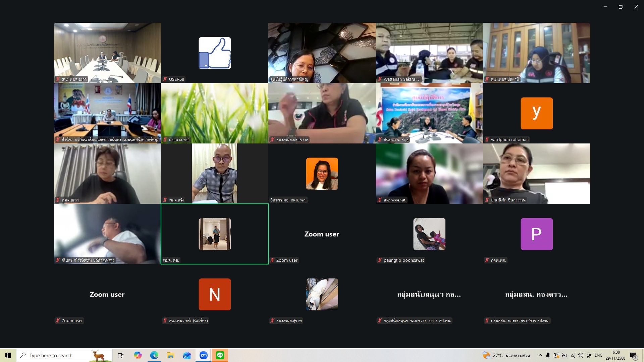Open the Windows Start menu
The height and width of the screenshot is (362, 644).
pos(8,355)
